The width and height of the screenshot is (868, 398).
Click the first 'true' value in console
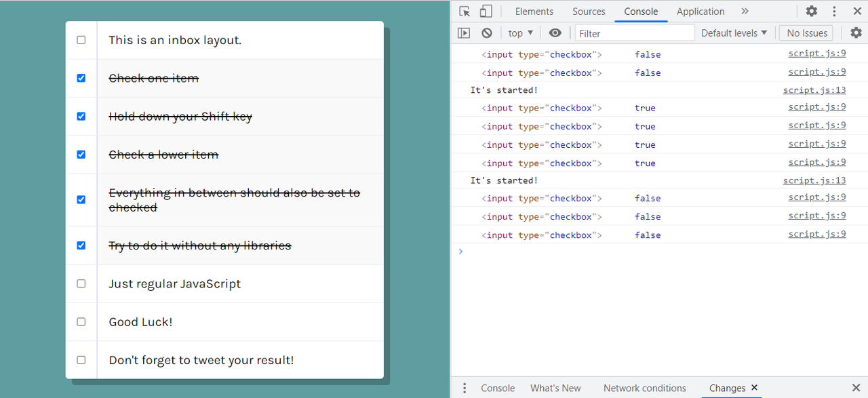645,108
